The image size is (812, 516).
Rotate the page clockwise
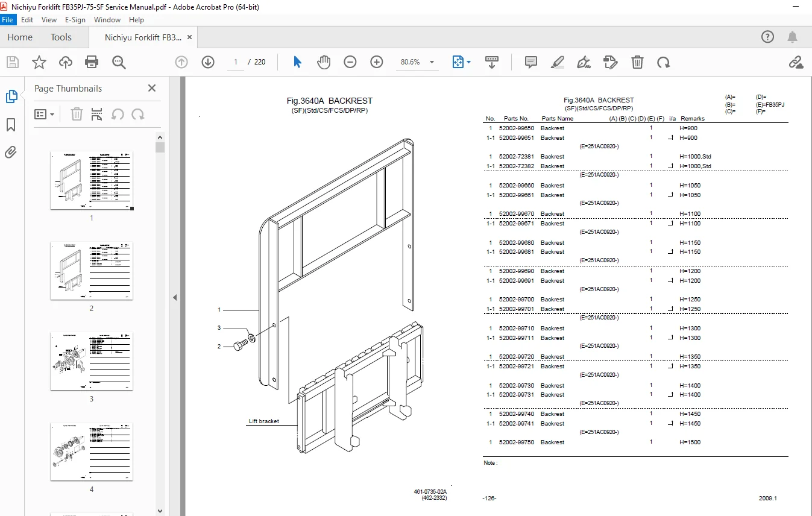click(x=664, y=62)
